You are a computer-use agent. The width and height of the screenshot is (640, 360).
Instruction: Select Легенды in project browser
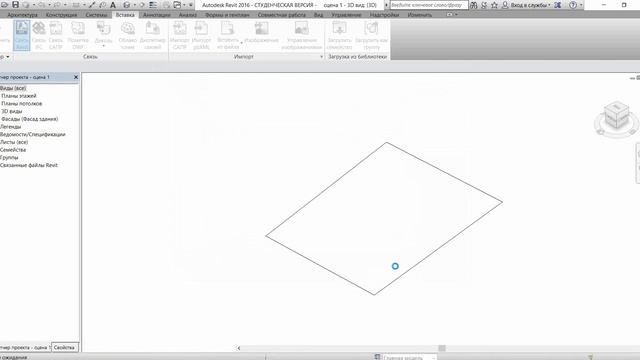[11, 127]
